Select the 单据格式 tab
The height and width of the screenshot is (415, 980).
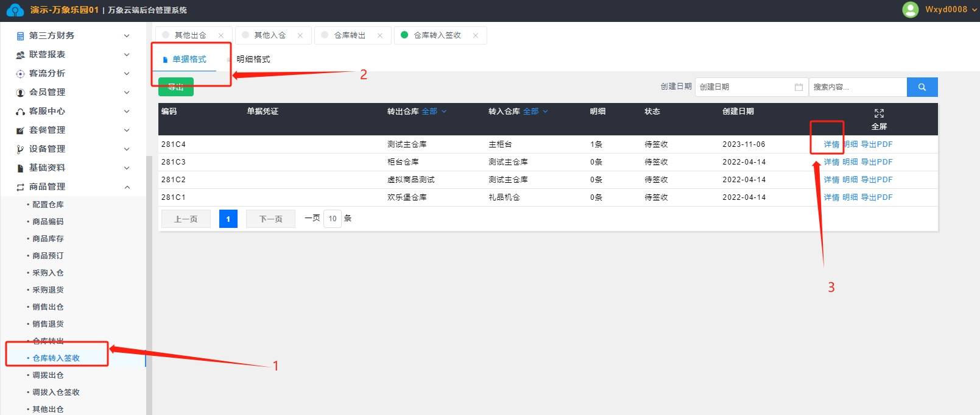[x=185, y=59]
